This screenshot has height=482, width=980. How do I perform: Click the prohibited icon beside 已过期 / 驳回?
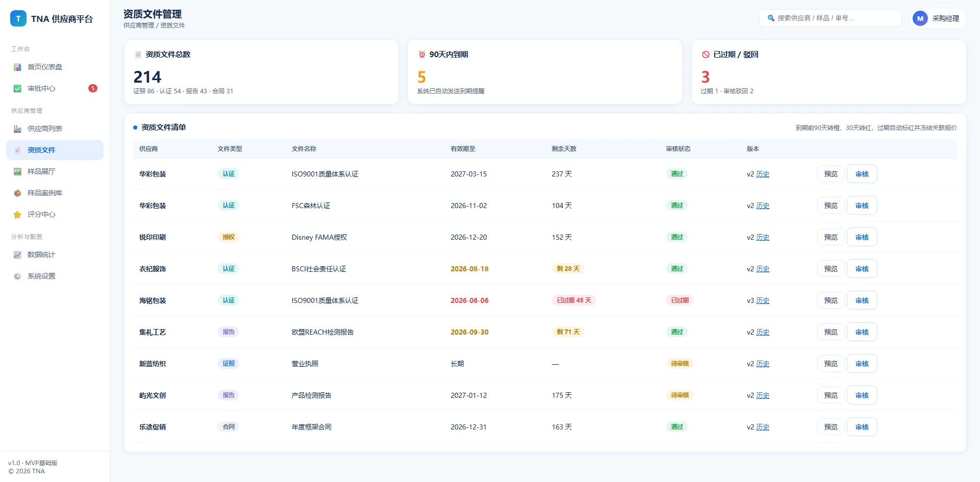705,55
